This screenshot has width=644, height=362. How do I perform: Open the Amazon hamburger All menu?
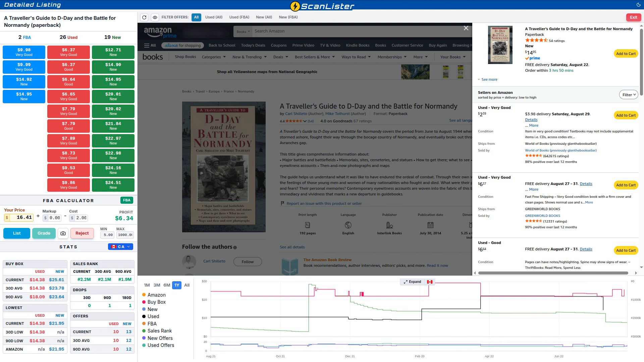click(150, 45)
